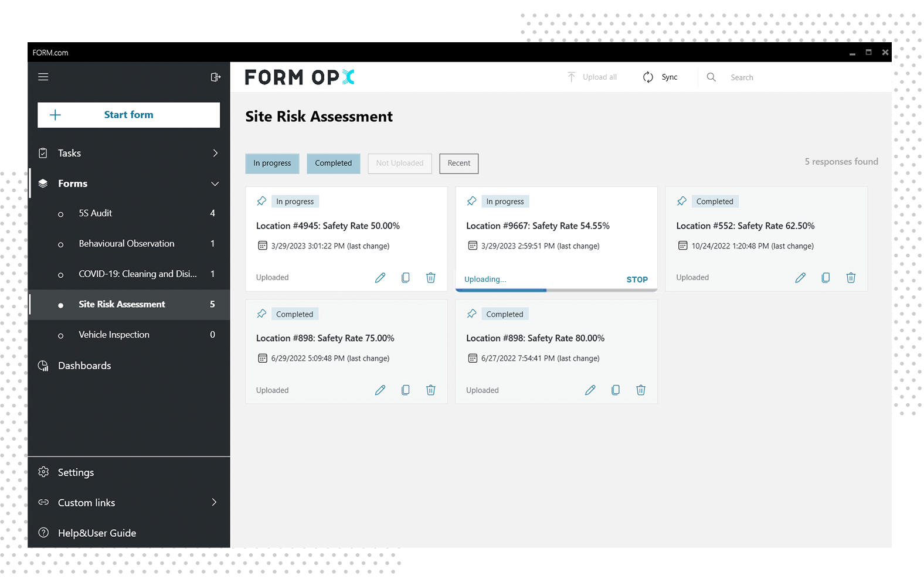This screenshot has height=586, width=924.
Task: Click the Forms layers icon
Action: [x=43, y=183]
